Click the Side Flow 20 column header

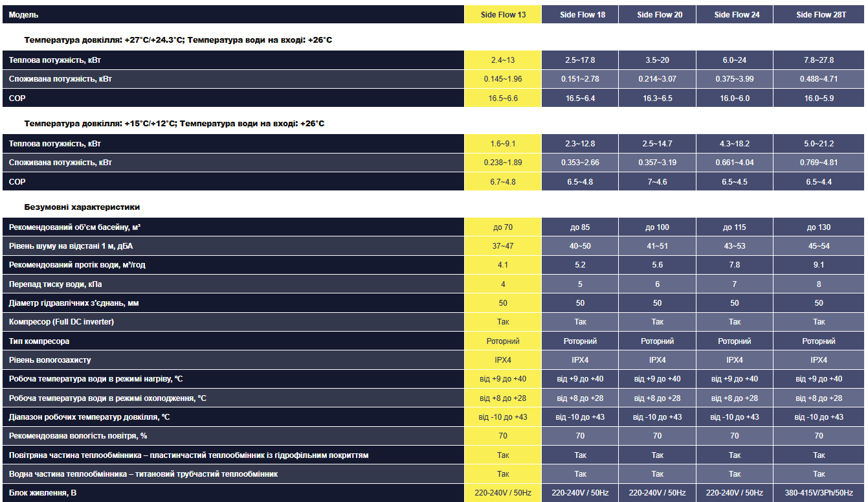tap(659, 15)
